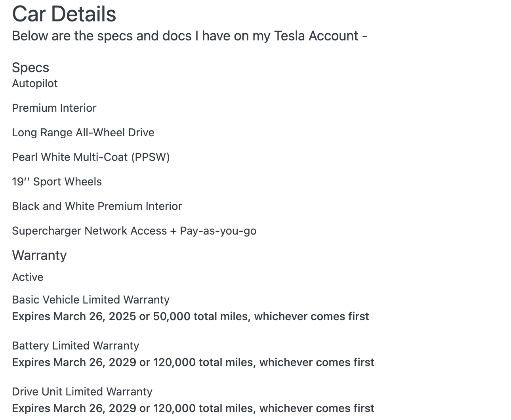Click expiration line under Battery Limited Warranty

pos(193,363)
